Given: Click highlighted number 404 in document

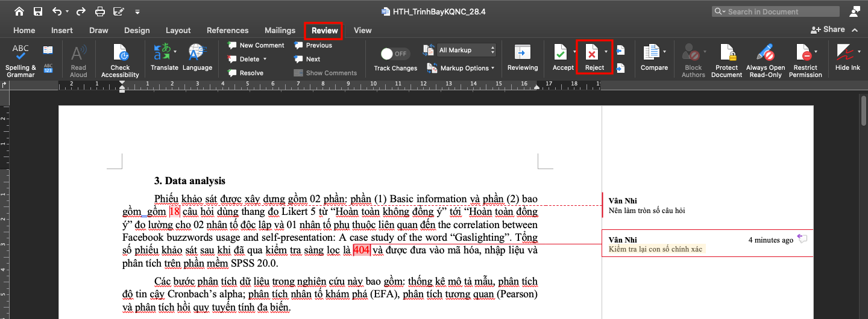Looking at the screenshot, I should click(362, 250).
